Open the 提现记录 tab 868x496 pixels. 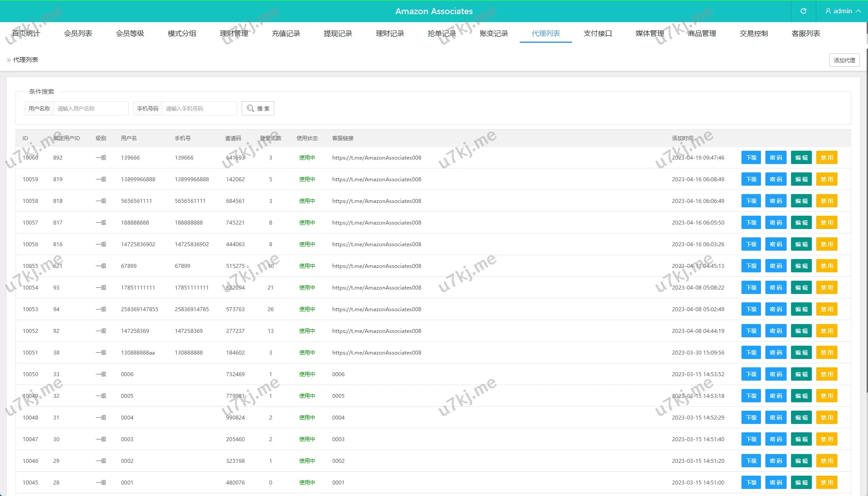pos(338,34)
